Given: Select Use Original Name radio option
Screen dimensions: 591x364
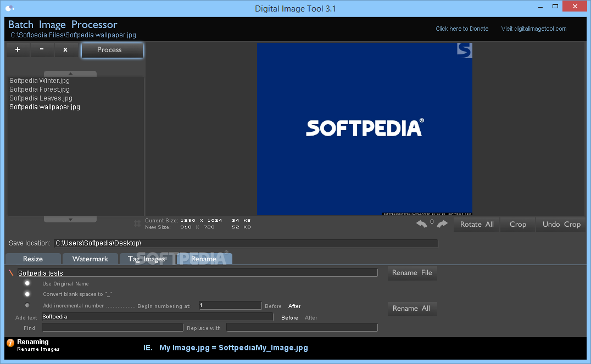Looking at the screenshot, I should tap(27, 283).
